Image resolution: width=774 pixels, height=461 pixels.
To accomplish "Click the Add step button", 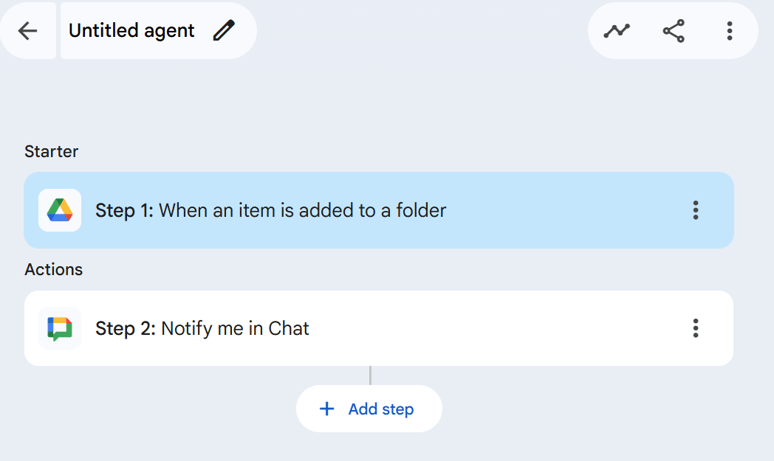I will point(369,409).
